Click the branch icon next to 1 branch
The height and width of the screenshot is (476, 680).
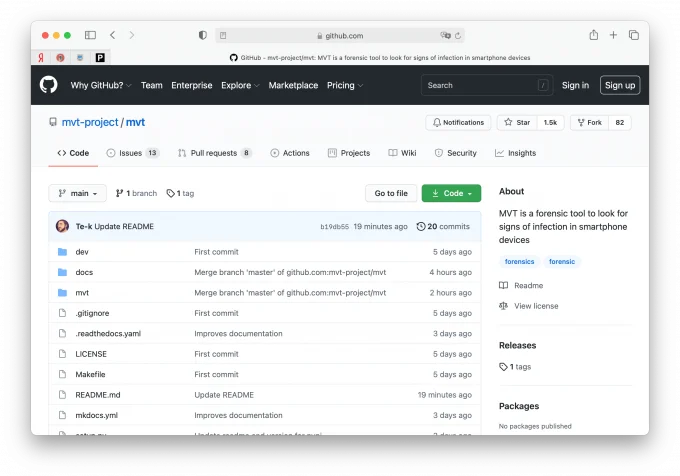click(x=119, y=193)
